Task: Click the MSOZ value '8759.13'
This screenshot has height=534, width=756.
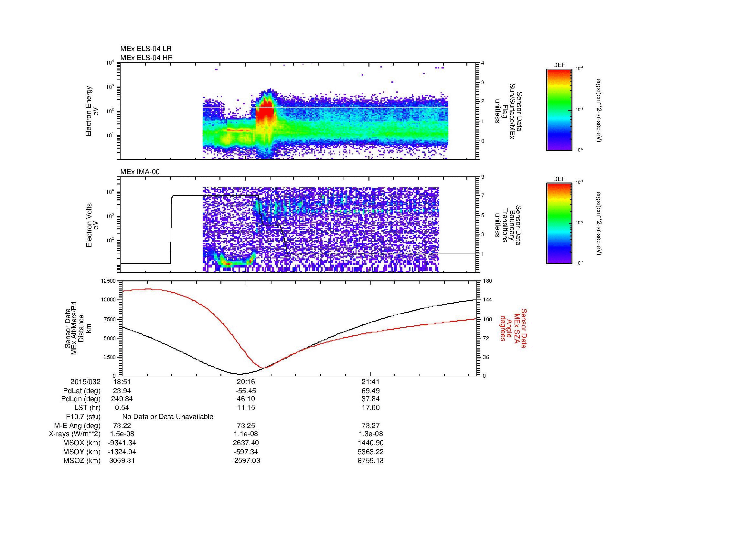Action: tap(371, 461)
